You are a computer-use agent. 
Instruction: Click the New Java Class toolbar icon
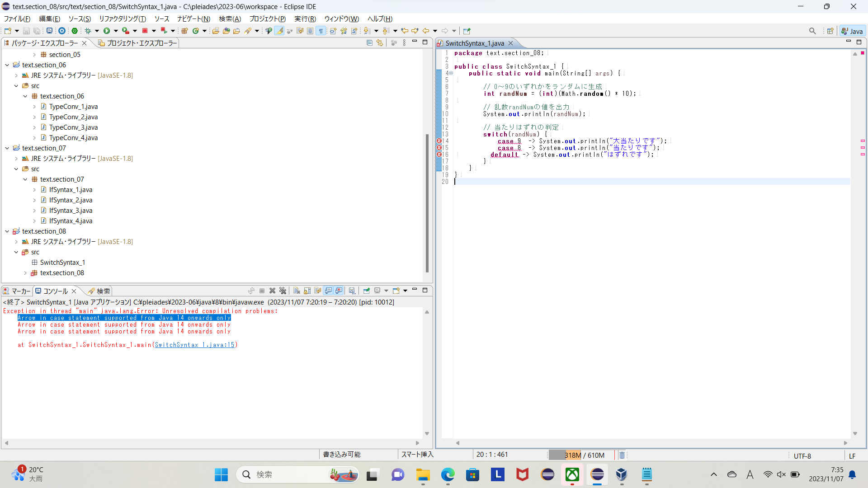coord(196,31)
